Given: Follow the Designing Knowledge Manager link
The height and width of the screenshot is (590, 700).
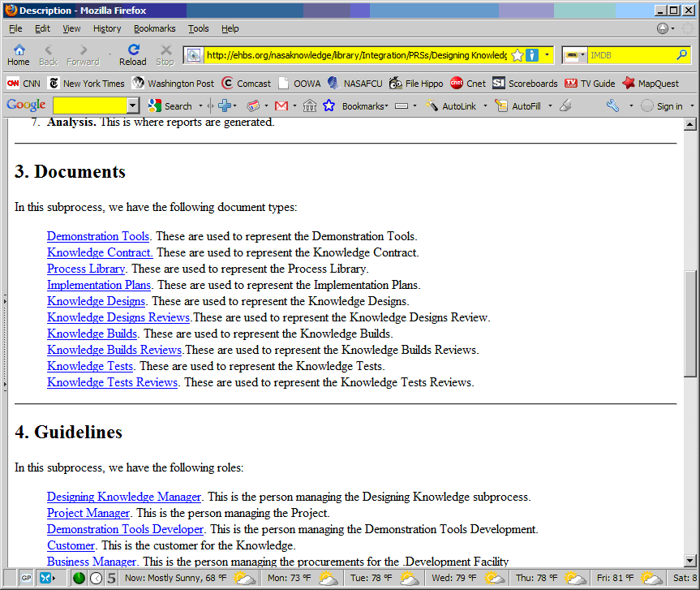Looking at the screenshot, I should [x=124, y=497].
